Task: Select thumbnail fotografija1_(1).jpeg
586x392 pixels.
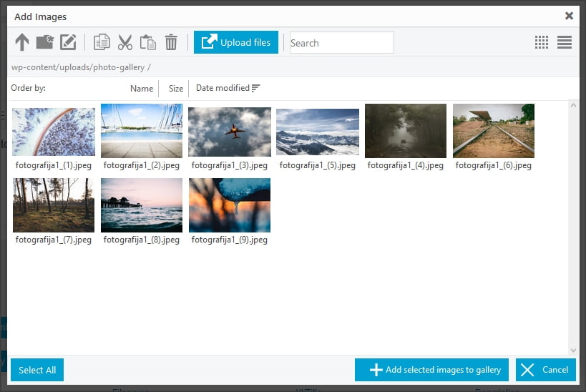Action: pyautogui.click(x=54, y=132)
